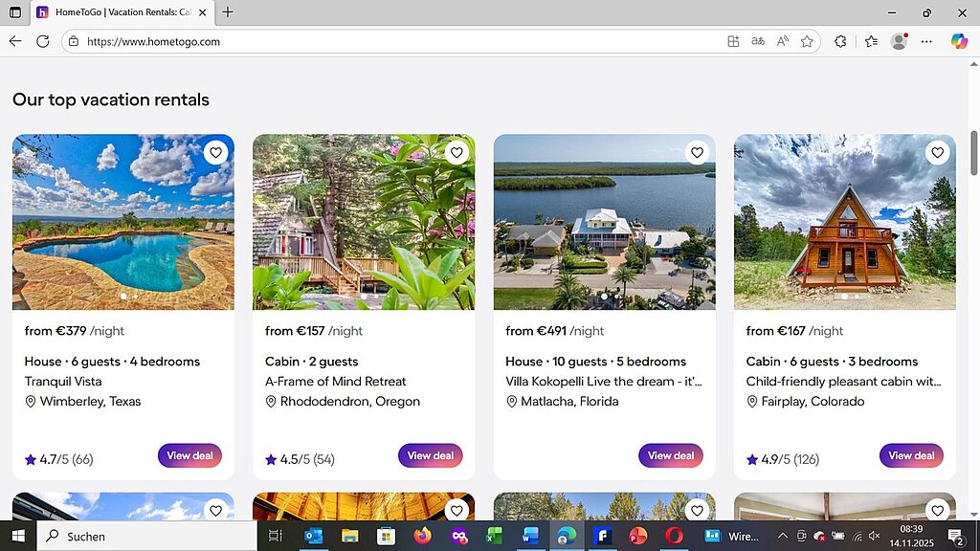Open the Favorites list icon
This screenshot has height=551, width=980.
(x=871, y=41)
